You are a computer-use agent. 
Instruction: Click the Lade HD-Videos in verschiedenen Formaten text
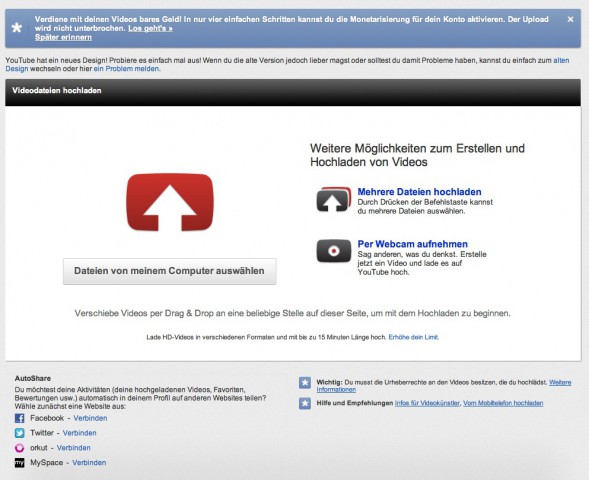[266, 337]
